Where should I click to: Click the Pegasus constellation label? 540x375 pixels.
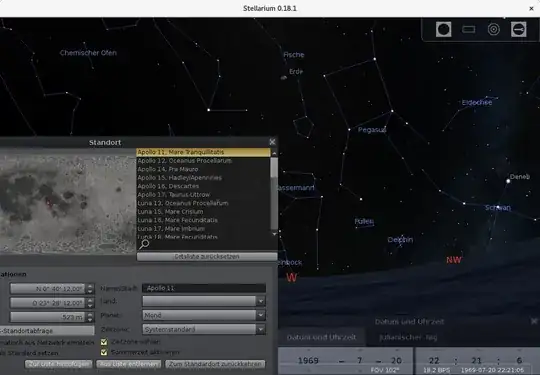372,130
